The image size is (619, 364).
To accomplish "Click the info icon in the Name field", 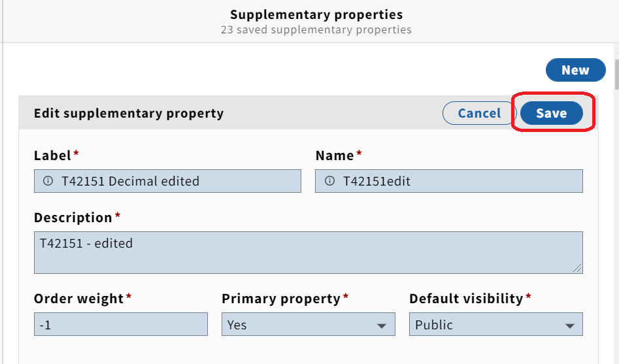I will (x=329, y=181).
